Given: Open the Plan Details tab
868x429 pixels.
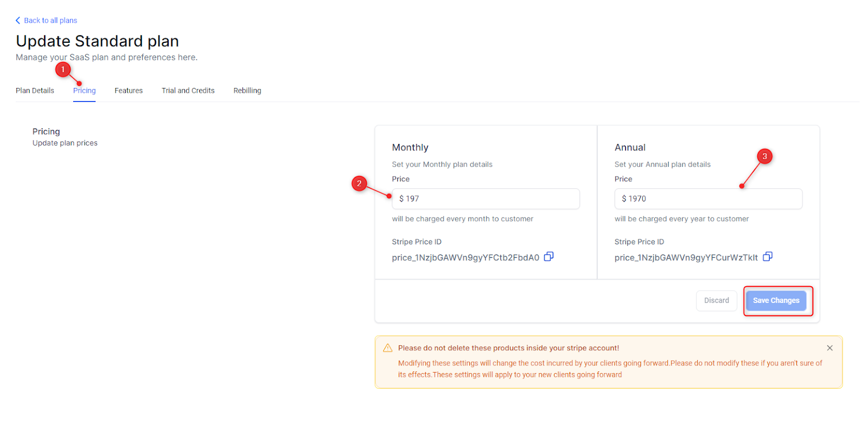Looking at the screenshot, I should coord(35,91).
